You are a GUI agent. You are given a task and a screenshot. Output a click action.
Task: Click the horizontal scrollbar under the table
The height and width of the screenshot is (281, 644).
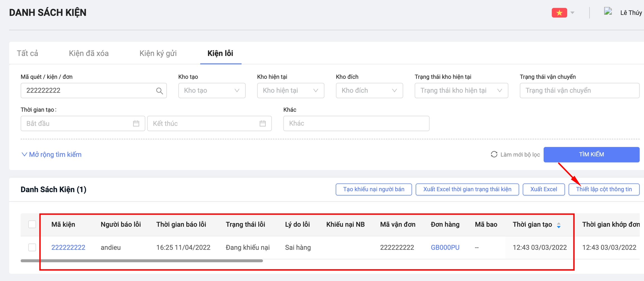[142, 261]
